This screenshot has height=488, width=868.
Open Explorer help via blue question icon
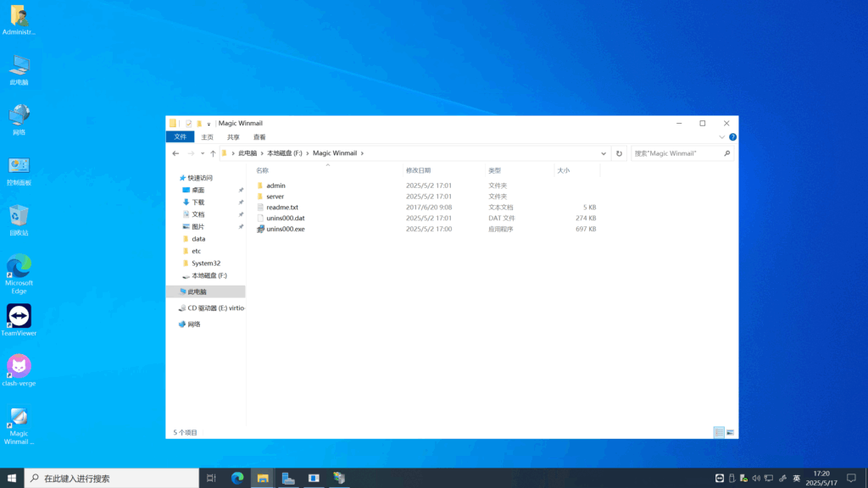pos(732,137)
